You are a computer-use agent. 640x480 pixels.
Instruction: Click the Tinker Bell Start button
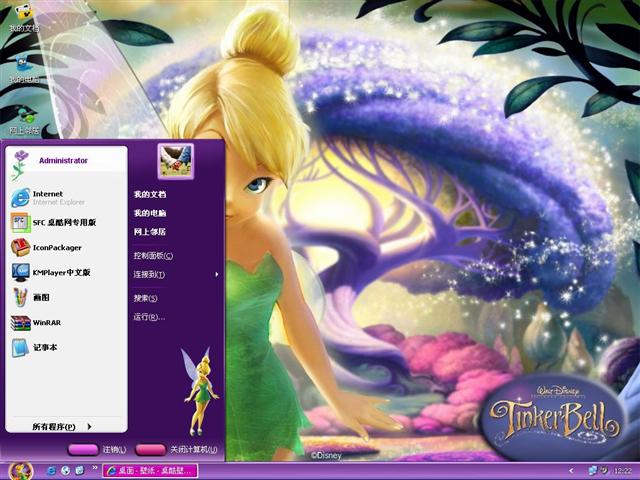pyautogui.click(x=20, y=471)
